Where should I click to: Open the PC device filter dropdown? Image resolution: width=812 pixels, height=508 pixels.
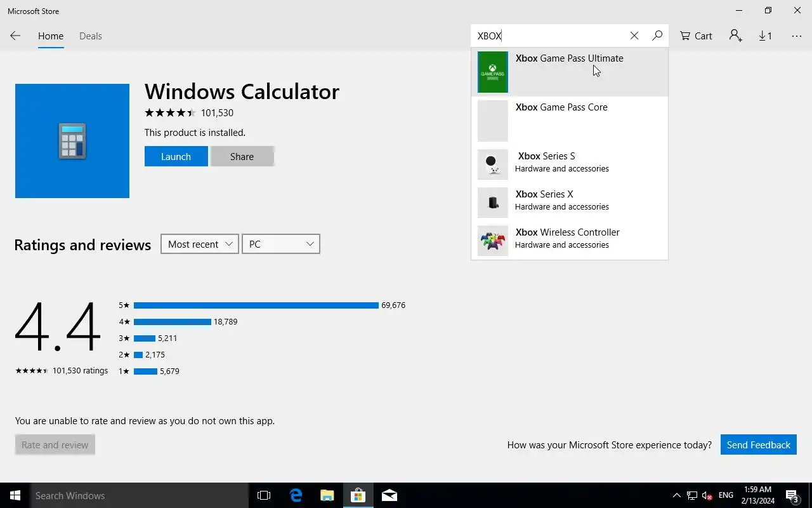click(x=281, y=244)
